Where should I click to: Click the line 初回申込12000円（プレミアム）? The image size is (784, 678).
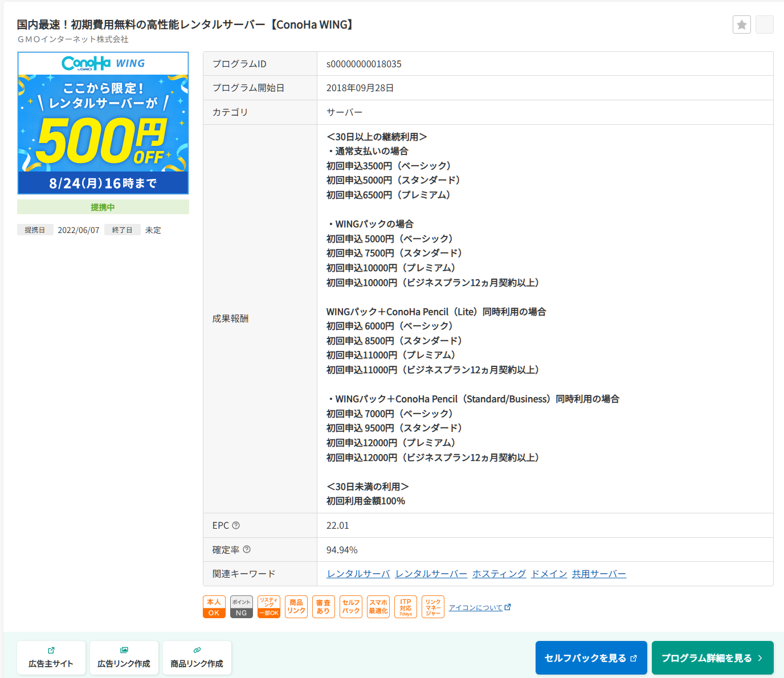(x=391, y=443)
